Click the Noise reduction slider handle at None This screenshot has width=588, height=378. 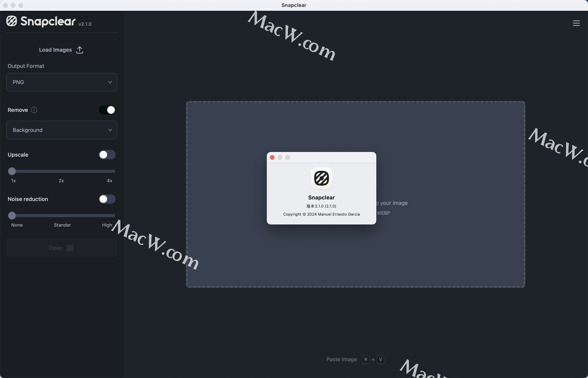click(12, 216)
